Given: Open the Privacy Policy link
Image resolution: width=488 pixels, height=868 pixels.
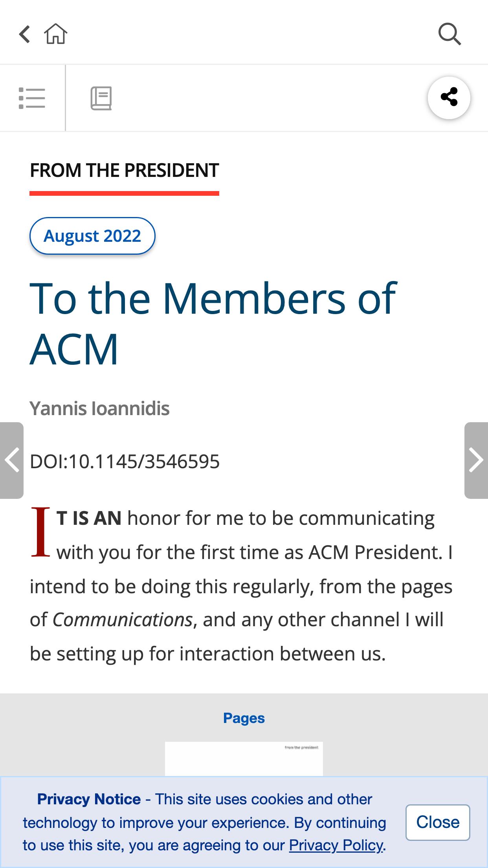Looking at the screenshot, I should (336, 845).
